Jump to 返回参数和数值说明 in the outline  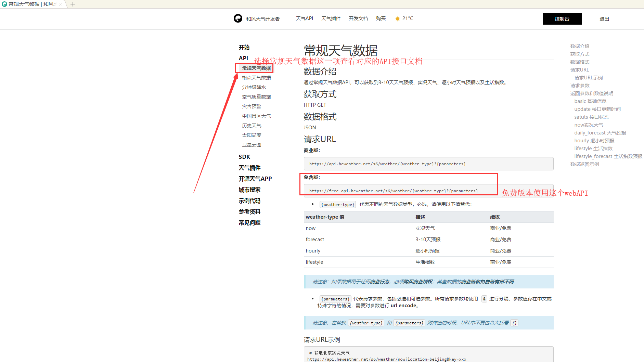pos(592,93)
